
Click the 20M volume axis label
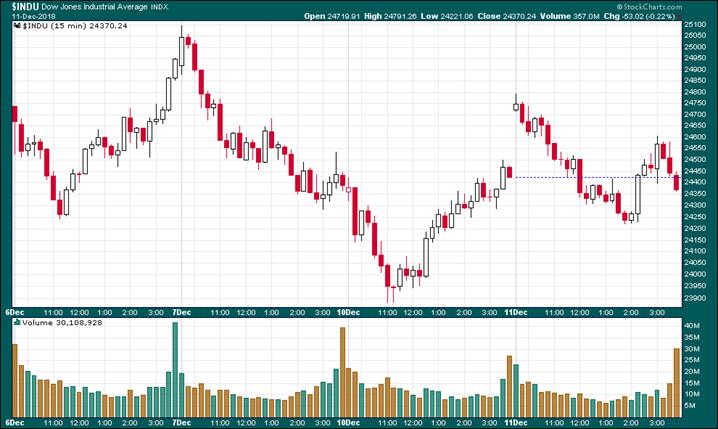click(692, 371)
